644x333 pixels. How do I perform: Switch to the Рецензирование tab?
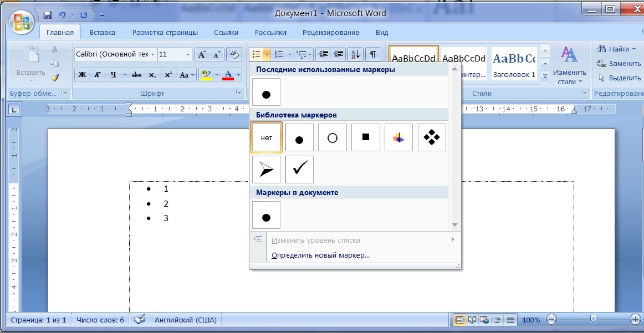(331, 33)
